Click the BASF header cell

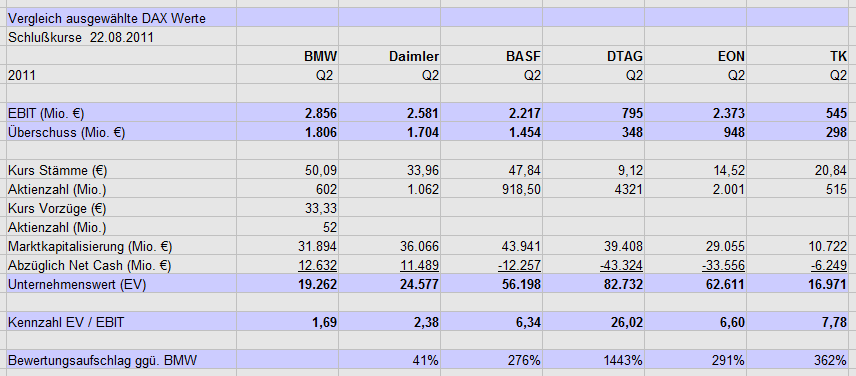point(492,56)
